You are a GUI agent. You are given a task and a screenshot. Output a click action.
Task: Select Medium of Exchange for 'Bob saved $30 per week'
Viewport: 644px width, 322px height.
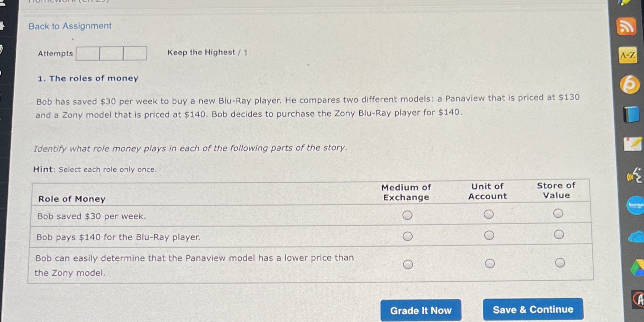[x=407, y=215]
